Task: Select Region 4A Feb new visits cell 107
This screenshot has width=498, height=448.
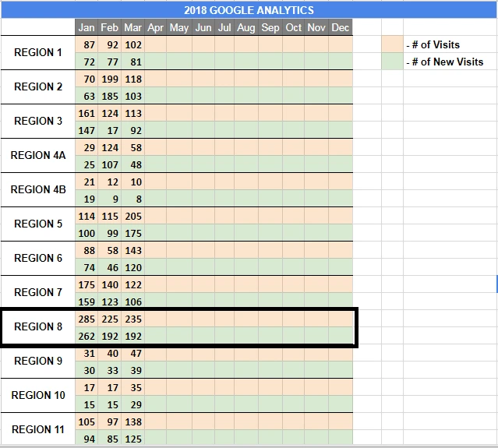Action: (110, 164)
